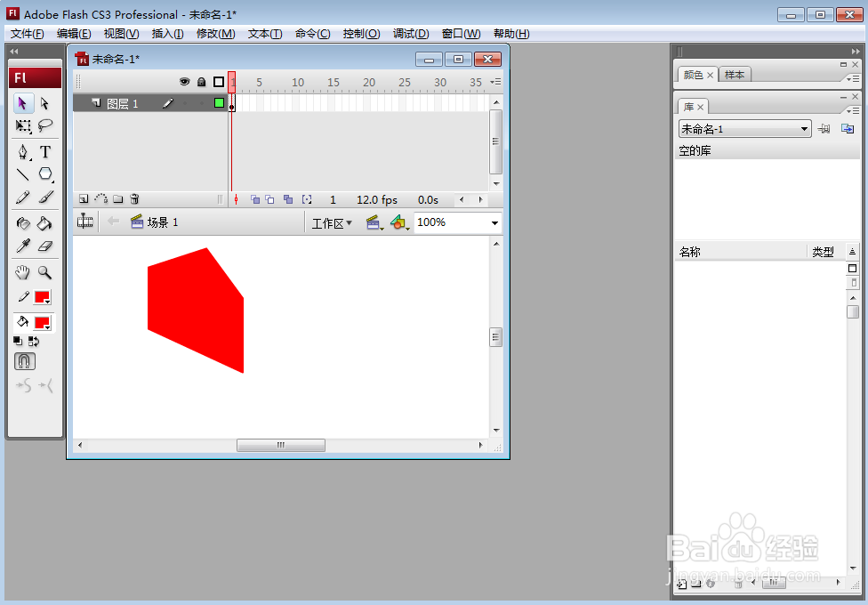Open the stroke color swatch
The height and width of the screenshot is (605, 868).
click(x=43, y=297)
